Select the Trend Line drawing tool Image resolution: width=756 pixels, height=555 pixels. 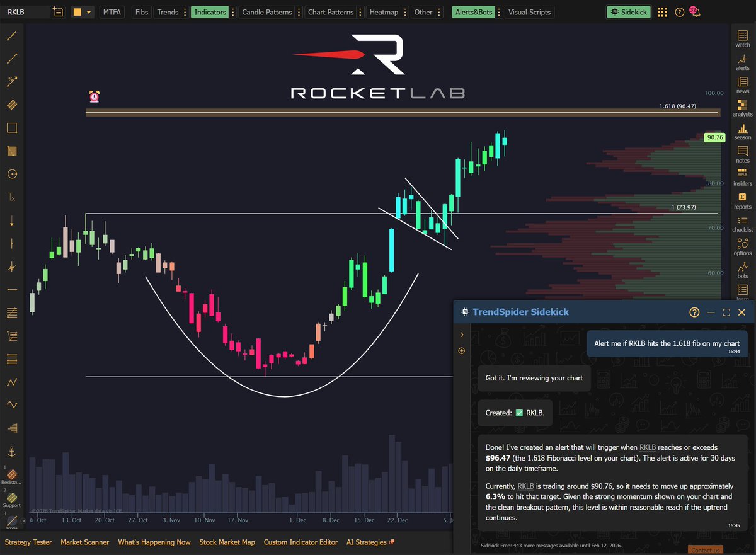tap(13, 36)
